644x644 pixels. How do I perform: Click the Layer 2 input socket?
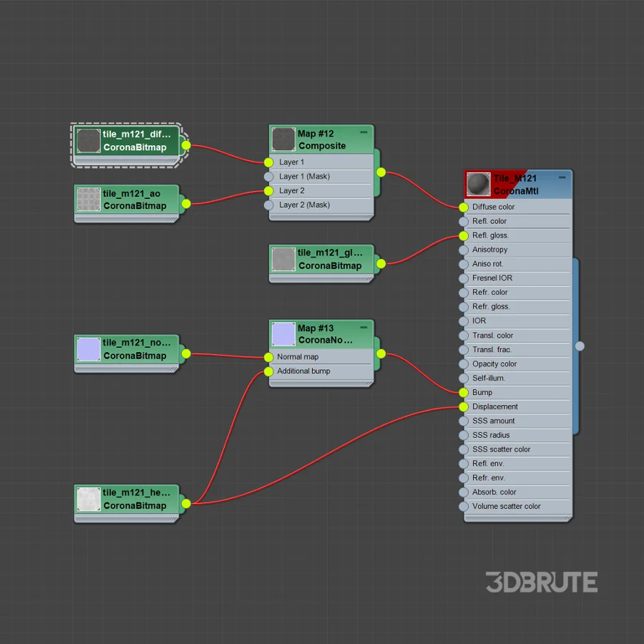pyautogui.click(x=268, y=190)
